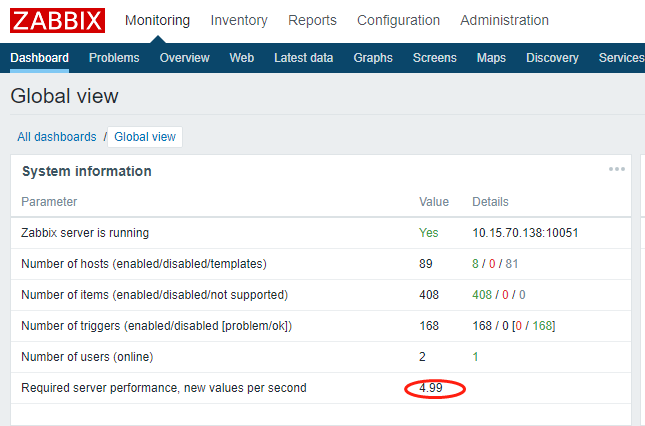The height and width of the screenshot is (426, 645).
Task: Click the online users detail 1
Action: click(x=476, y=357)
